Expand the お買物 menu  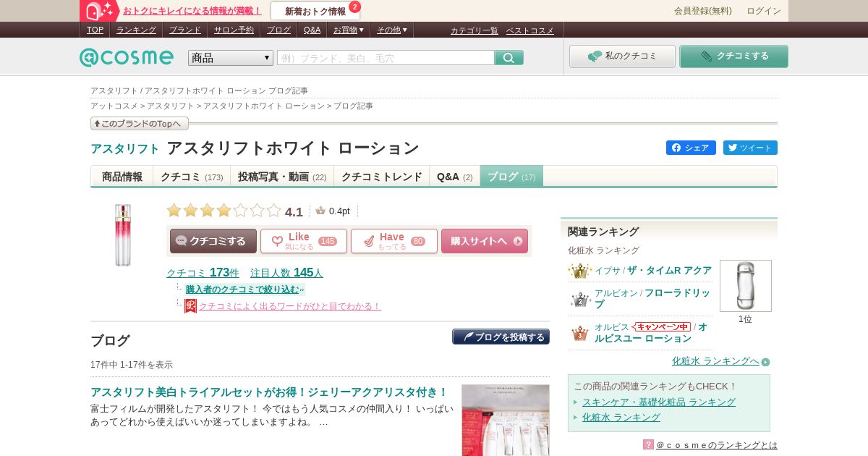point(349,30)
